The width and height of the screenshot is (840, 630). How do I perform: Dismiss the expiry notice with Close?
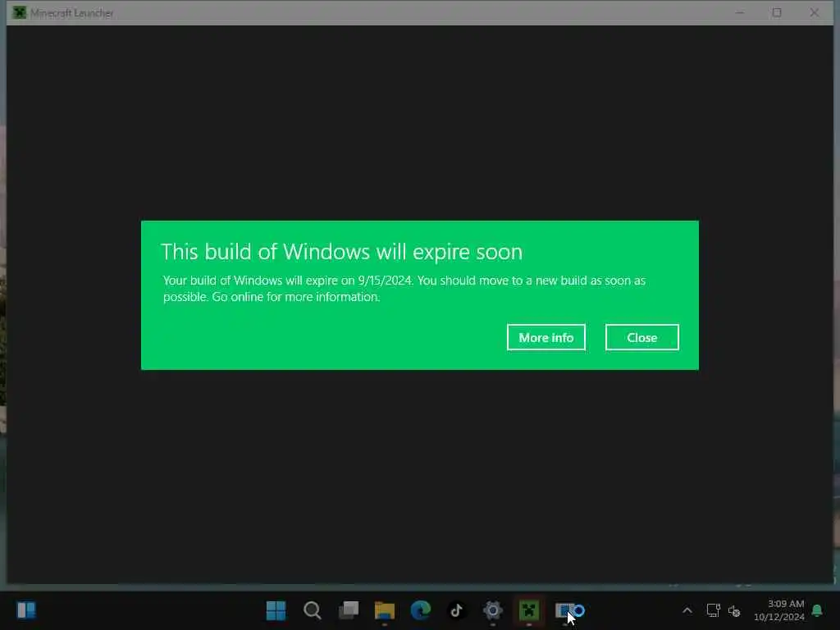pyautogui.click(x=641, y=337)
